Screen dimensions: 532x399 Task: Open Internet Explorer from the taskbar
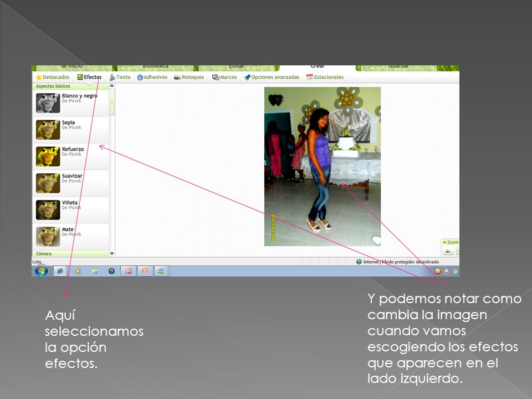[x=60, y=271]
